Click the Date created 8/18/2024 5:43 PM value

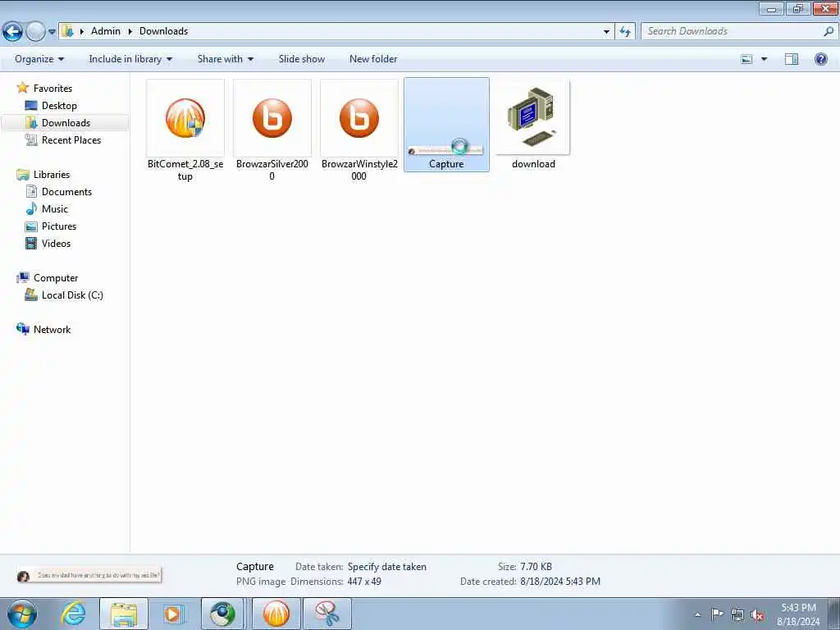coord(559,582)
